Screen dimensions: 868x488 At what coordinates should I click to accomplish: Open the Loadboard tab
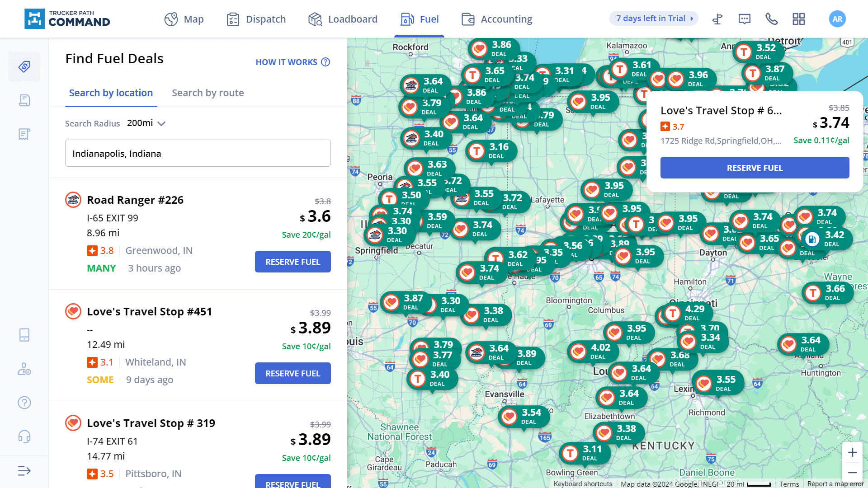(x=343, y=19)
